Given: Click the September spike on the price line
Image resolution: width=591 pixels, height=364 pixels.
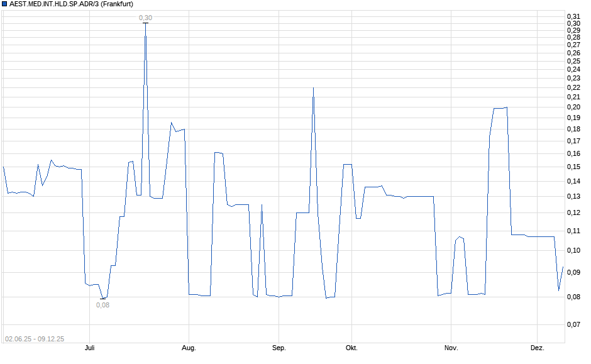Looking at the screenshot, I should 312,88.
